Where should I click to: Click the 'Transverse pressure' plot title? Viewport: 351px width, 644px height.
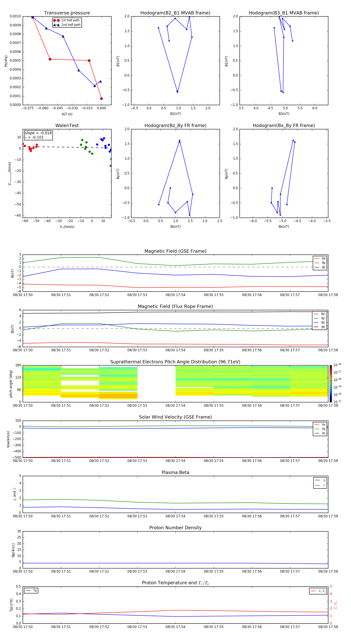point(67,13)
